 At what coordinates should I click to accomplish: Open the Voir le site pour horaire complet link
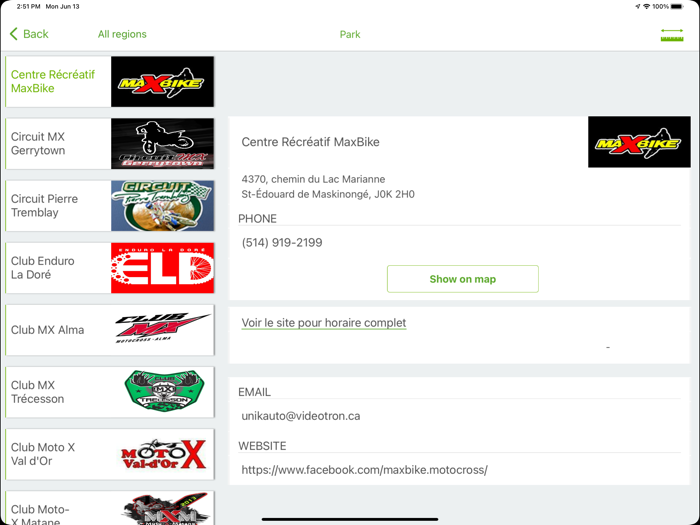(x=324, y=323)
